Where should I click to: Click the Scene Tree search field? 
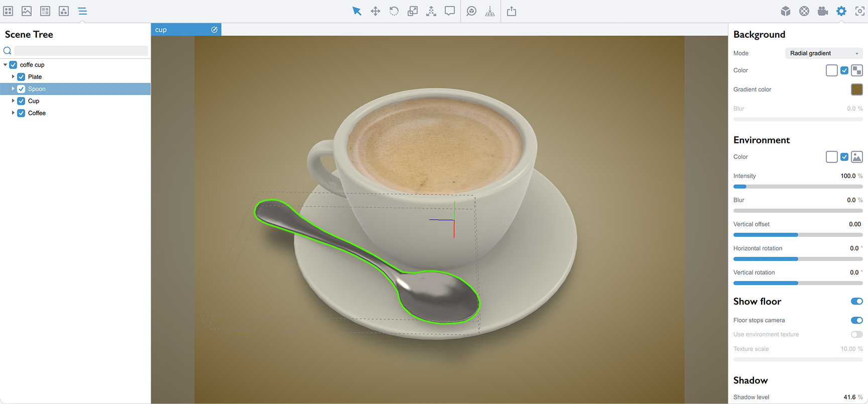(x=81, y=50)
